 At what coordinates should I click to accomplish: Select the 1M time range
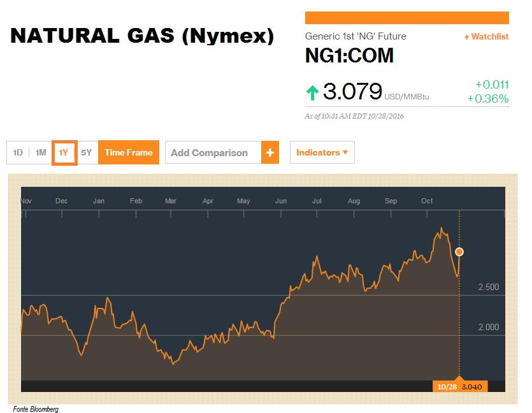41,152
